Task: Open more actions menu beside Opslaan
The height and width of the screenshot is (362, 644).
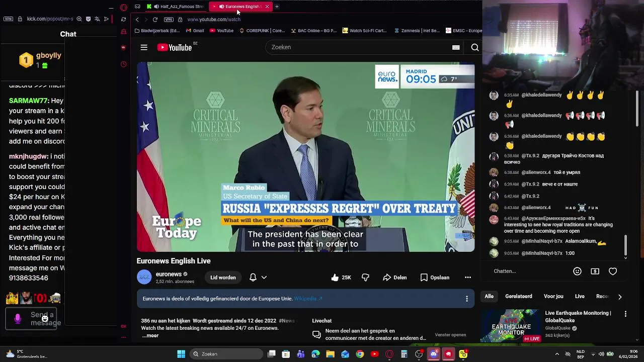Action: pyautogui.click(x=468, y=278)
